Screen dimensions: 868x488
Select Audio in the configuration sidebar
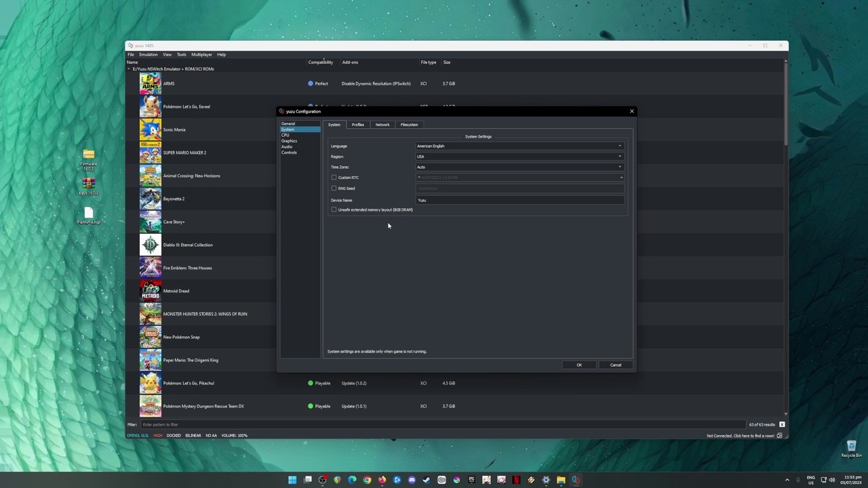click(x=287, y=146)
